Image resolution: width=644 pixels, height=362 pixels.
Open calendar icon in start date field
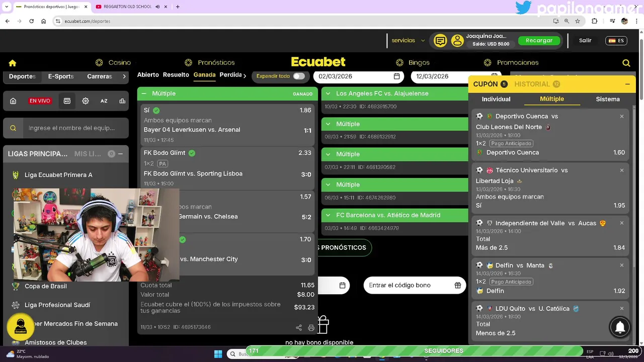pos(396,76)
